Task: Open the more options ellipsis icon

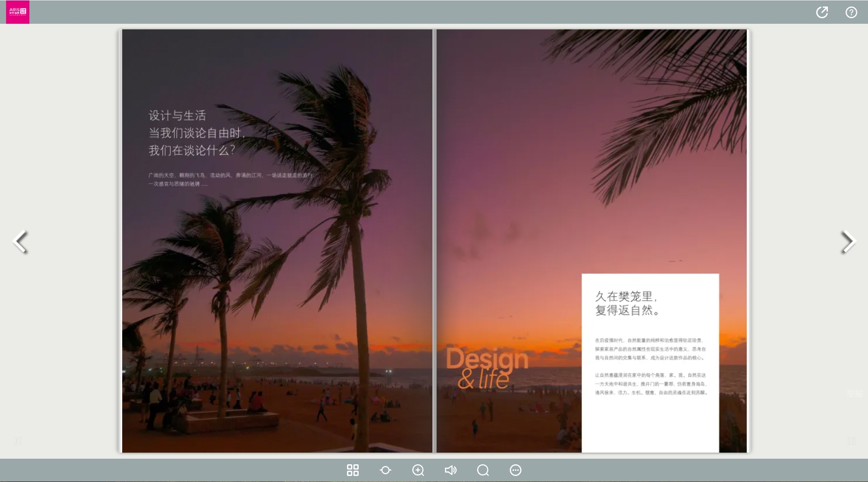Action: tap(515, 470)
